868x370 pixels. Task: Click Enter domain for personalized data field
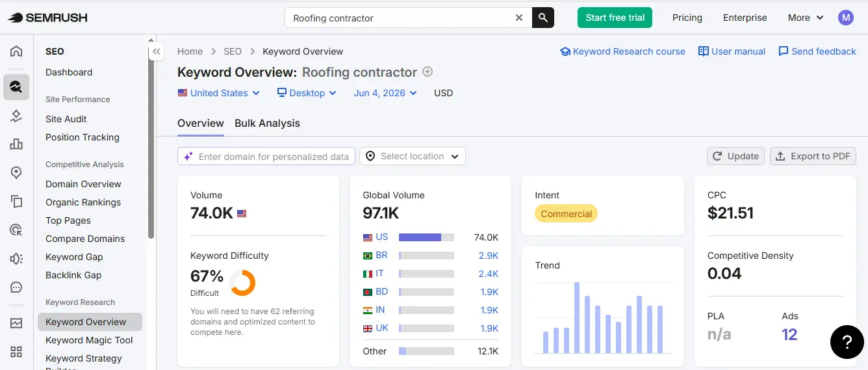(x=266, y=156)
